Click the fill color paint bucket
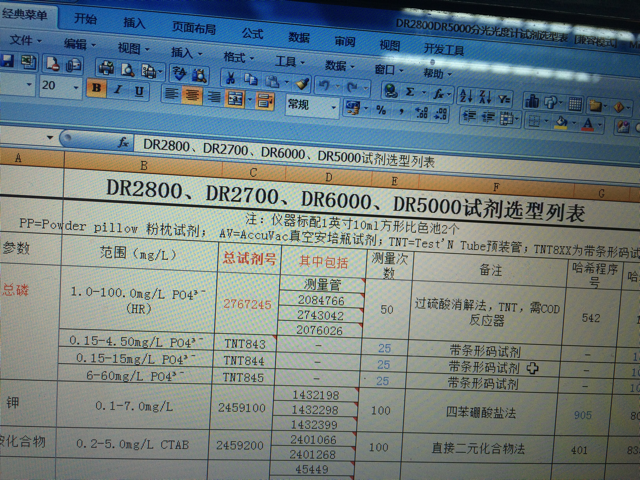Viewport: 640px width, 480px height. point(562,122)
